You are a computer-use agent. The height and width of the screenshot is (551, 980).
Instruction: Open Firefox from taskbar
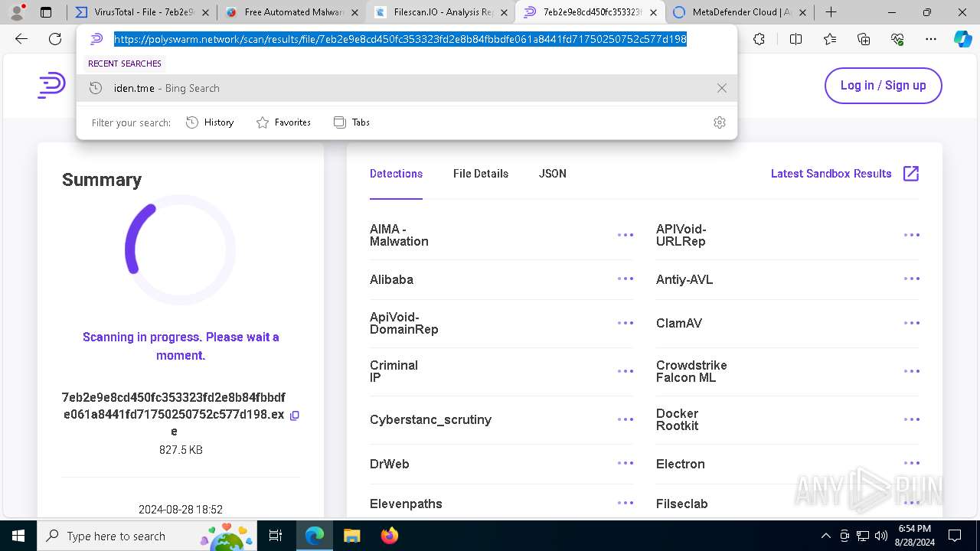(x=389, y=536)
